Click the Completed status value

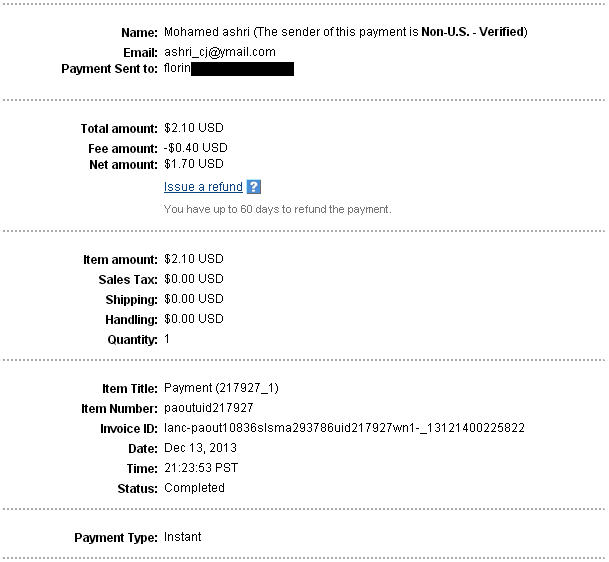click(x=194, y=488)
